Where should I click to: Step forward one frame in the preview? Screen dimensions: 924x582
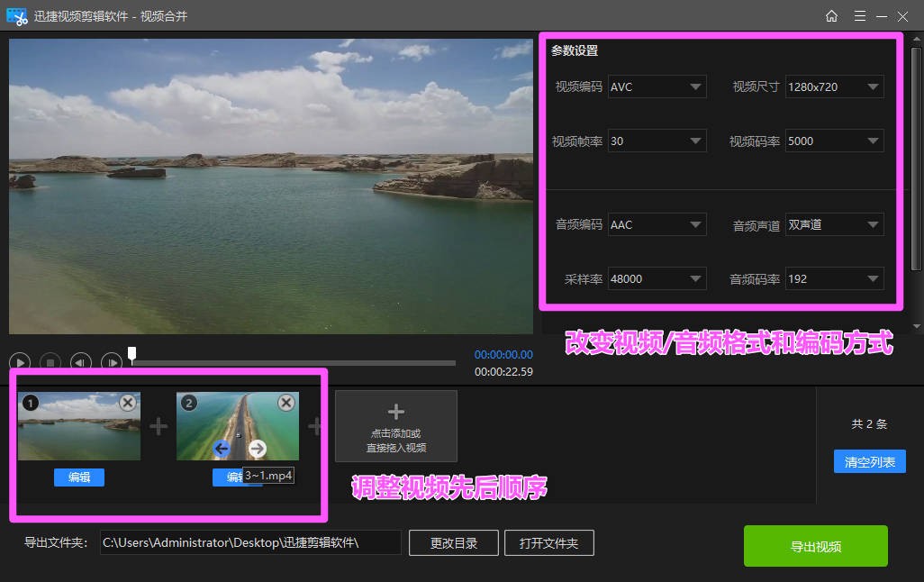click(x=111, y=362)
